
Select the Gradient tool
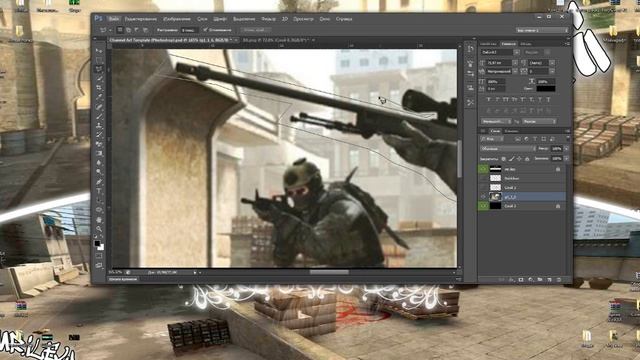[x=99, y=154]
